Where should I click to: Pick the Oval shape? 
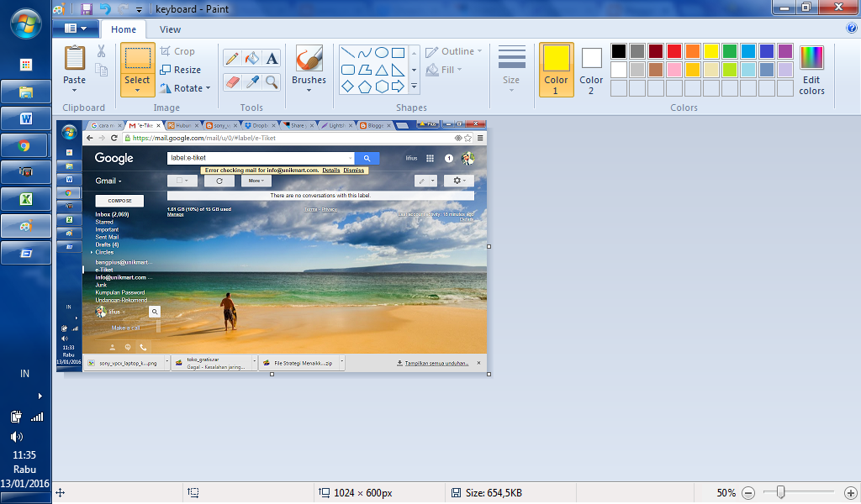coord(382,53)
